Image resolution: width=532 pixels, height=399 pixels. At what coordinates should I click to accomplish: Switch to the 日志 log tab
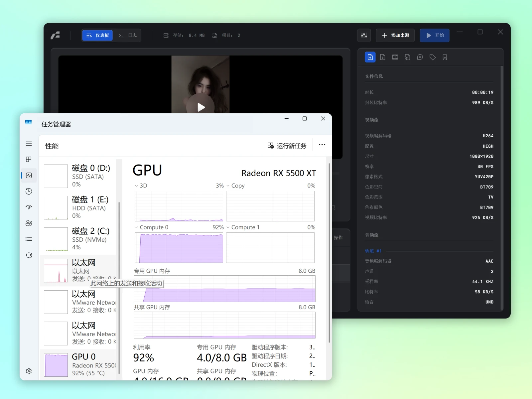[128, 35]
